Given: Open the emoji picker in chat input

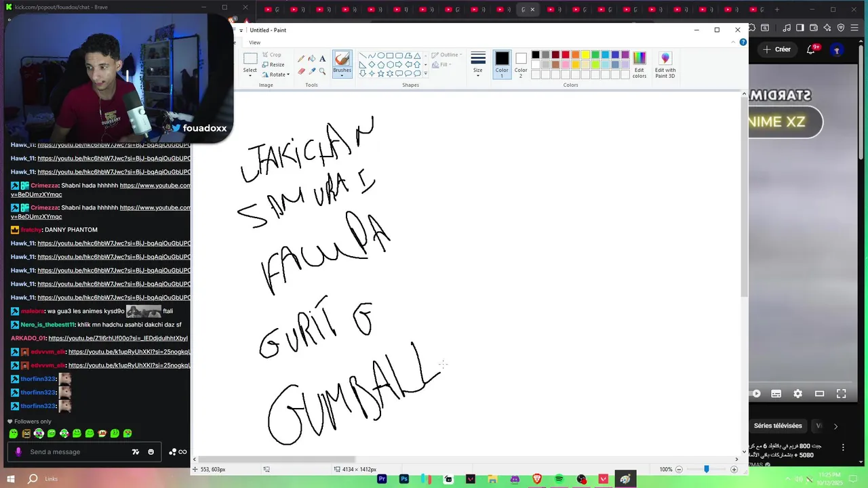Looking at the screenshot, I should [151, 452].
